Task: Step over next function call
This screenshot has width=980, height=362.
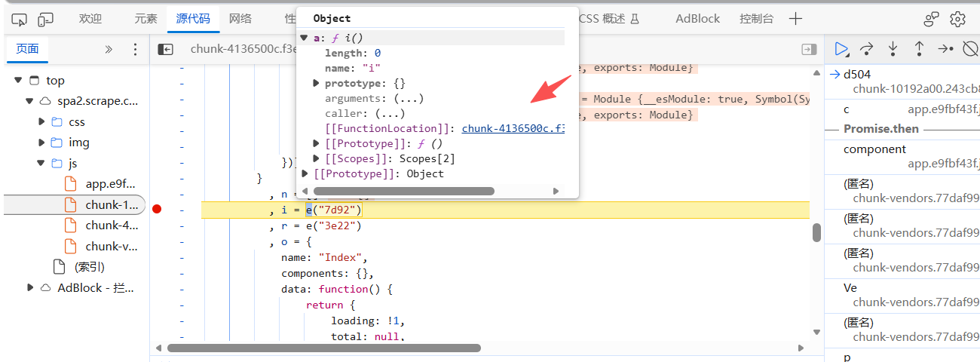Action: [867, 49]
